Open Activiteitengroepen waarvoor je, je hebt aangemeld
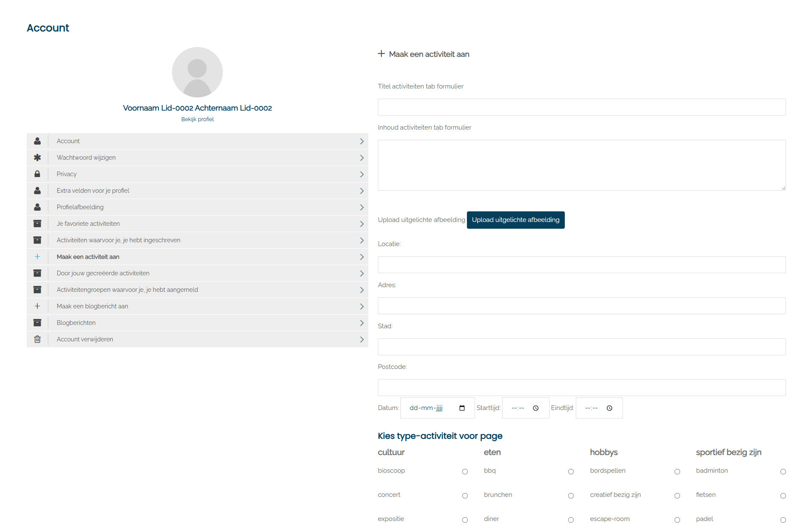 (x=127, y=290)
